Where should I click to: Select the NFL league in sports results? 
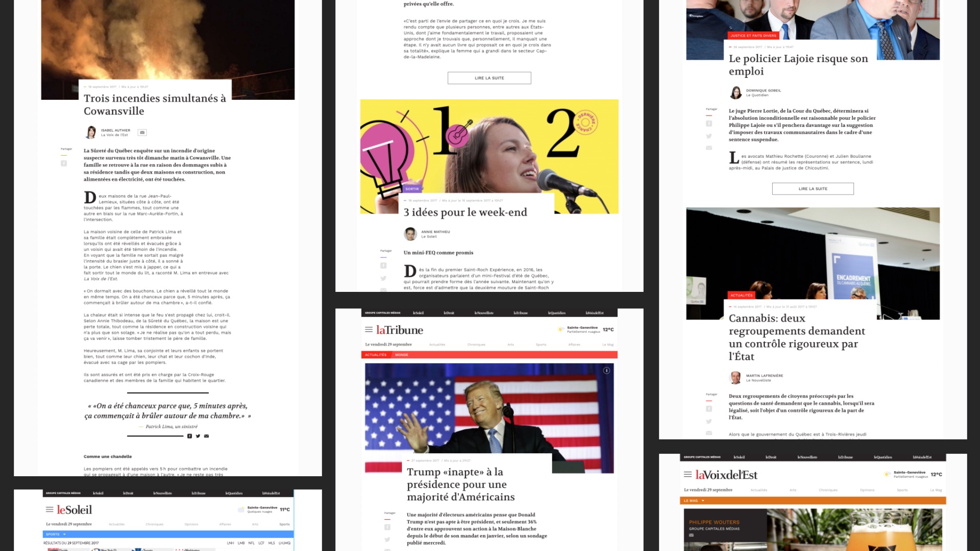point(251,543)
